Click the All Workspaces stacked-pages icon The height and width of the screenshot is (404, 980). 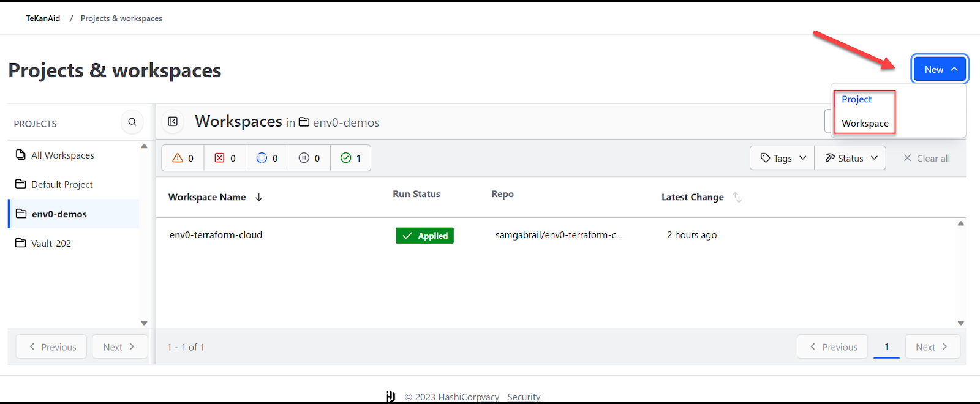(x=21, y=154)
